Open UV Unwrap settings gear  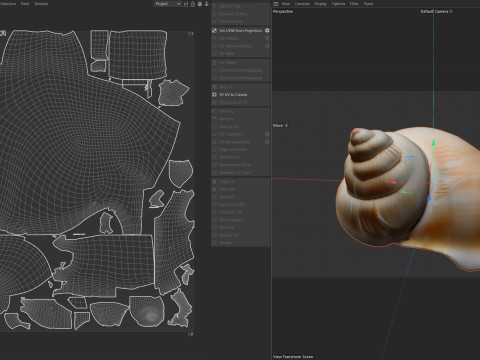(x=267, y=38)
